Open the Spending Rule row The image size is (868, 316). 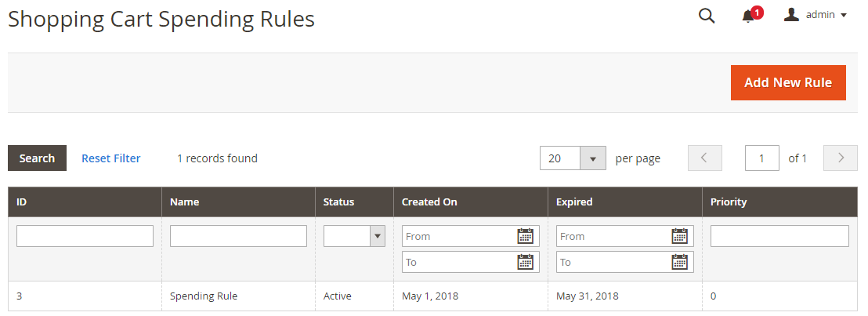(204, 296)
